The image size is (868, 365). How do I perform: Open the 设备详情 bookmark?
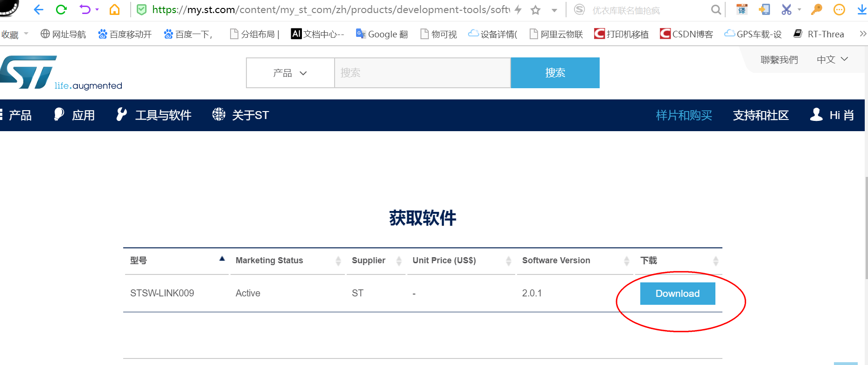click(x=493, y=34)
